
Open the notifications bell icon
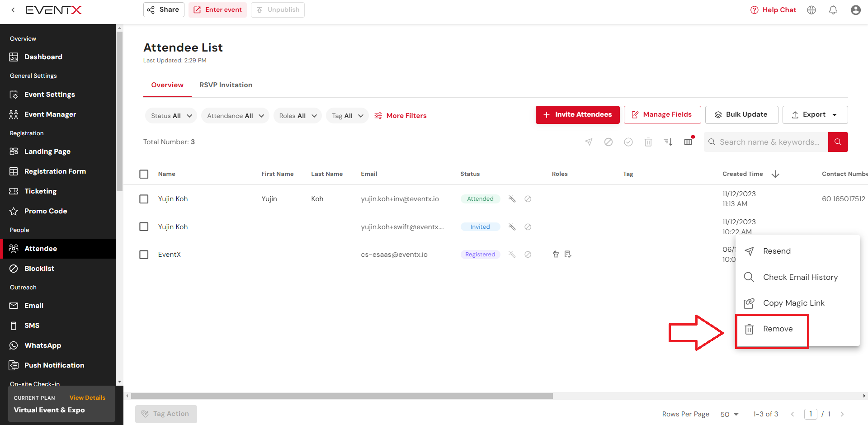(x=833, y=10)
